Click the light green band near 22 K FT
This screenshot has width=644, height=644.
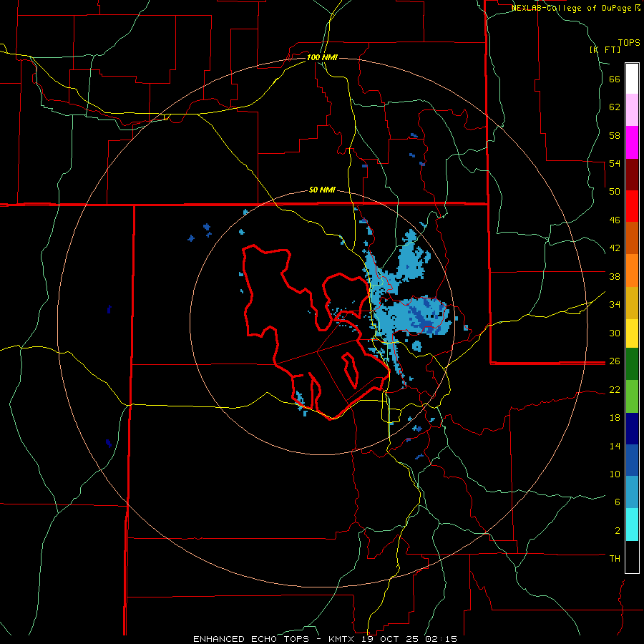(x=632, y=396)
